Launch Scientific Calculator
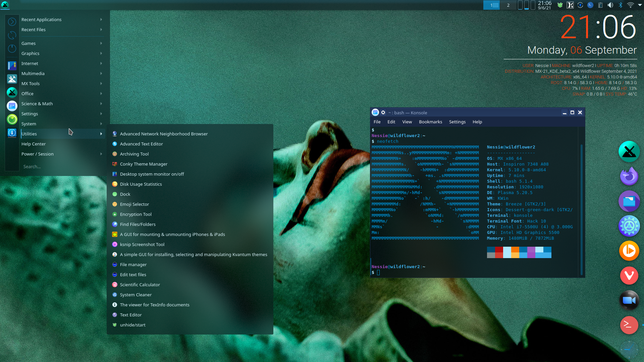This screenshot has width=644, height=362. [x=190, y=285]
